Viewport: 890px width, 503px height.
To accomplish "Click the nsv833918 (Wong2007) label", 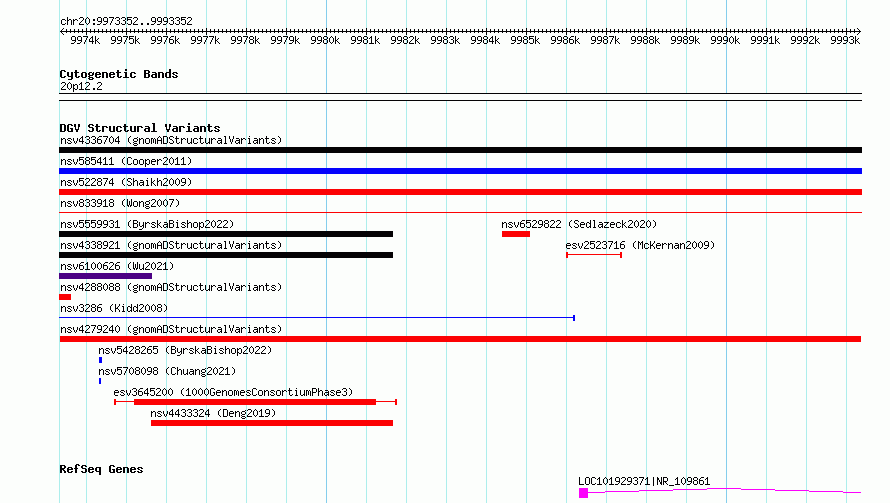I will point(120,203).
